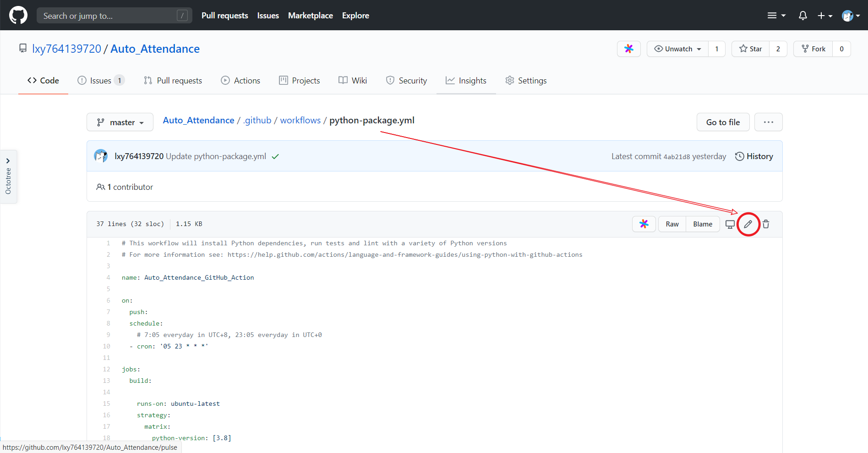The height and width of the screenshot is (453, 868).
Task: Click Issues in the top navigation
Action: 268,16
